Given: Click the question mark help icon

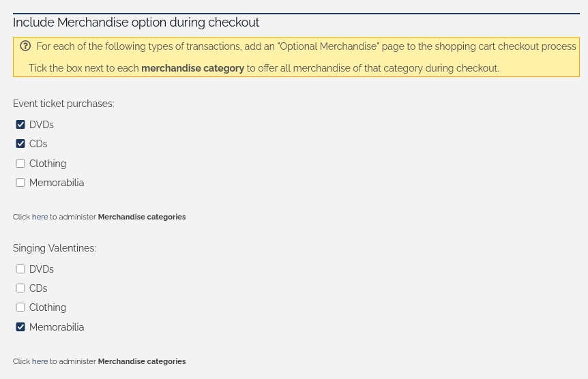Looking at the screenshot, I should tap(25, 46).
